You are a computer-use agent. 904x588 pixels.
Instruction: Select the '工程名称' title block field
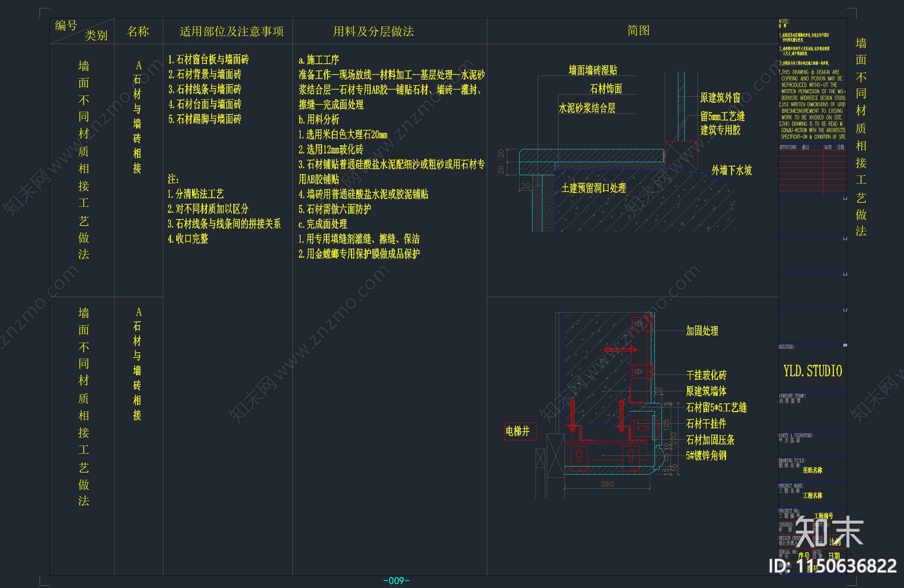812,495
